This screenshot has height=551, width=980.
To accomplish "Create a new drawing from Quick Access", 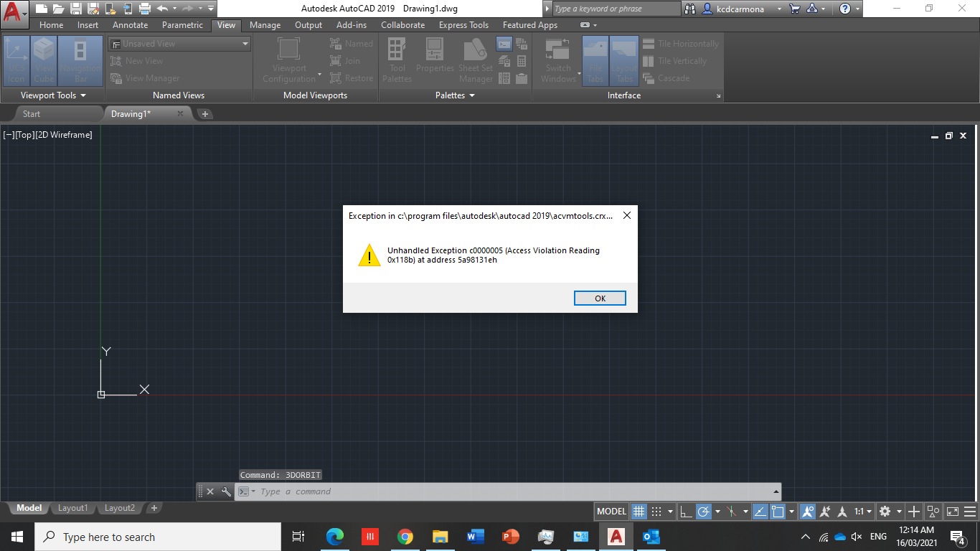I will pos(42,9).
